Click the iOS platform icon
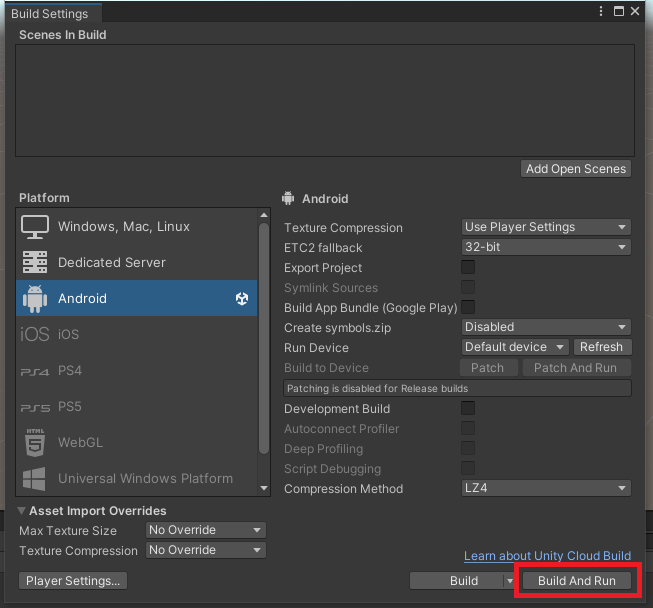Viewport: 653px width, 608px height. [35, 334]
